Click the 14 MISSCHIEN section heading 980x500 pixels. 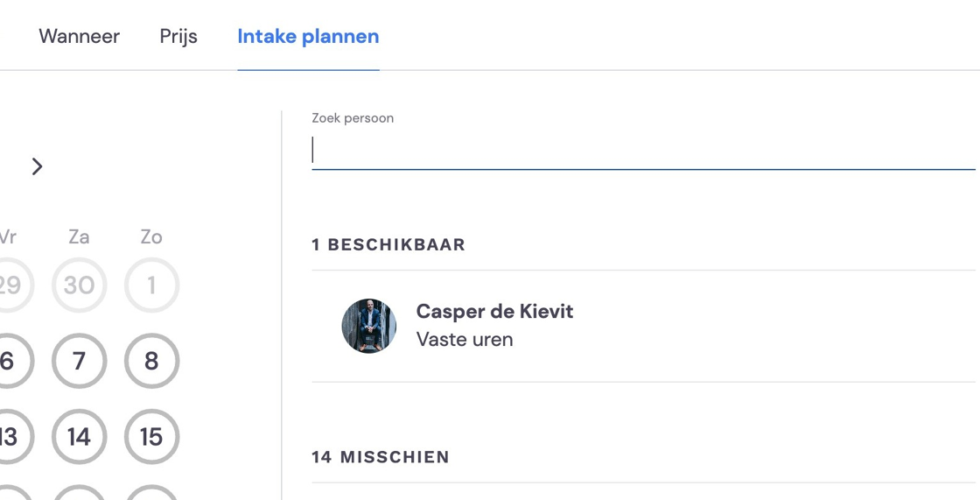click(x=381, y=457)
